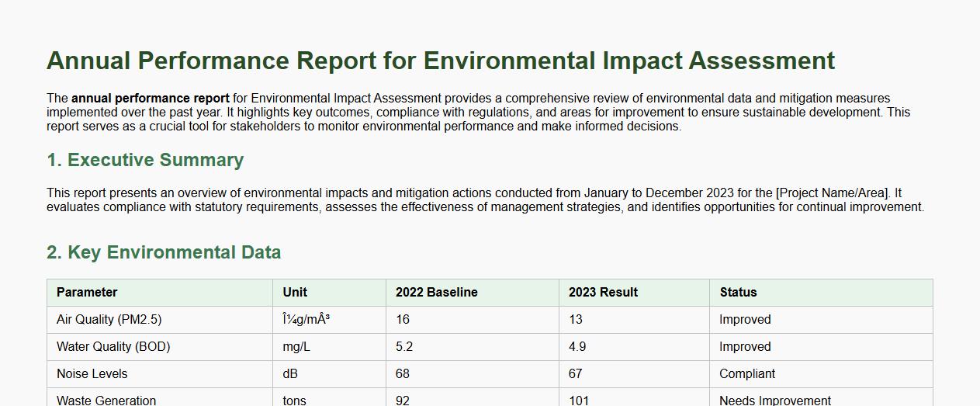Select 'Air Quality (PM2.5)' cell

click(x=160, y=320)
